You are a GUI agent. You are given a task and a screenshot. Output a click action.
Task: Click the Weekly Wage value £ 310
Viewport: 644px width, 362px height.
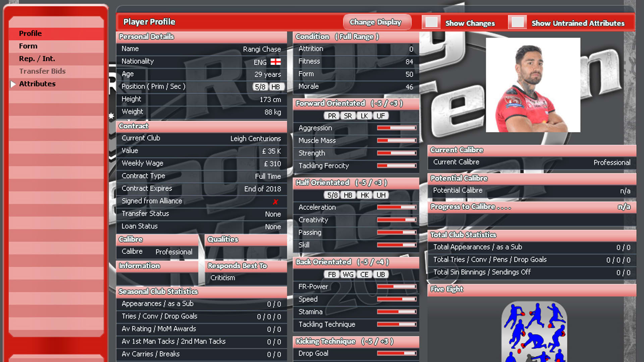(272, 164)
